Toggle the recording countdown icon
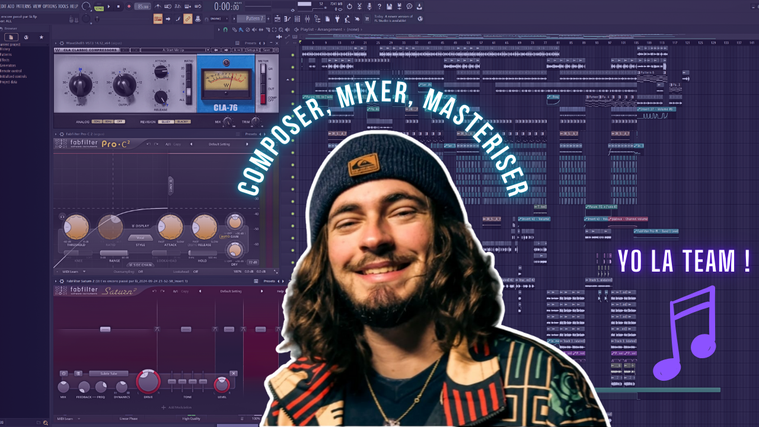759x427 pixels. coord(178,7)
